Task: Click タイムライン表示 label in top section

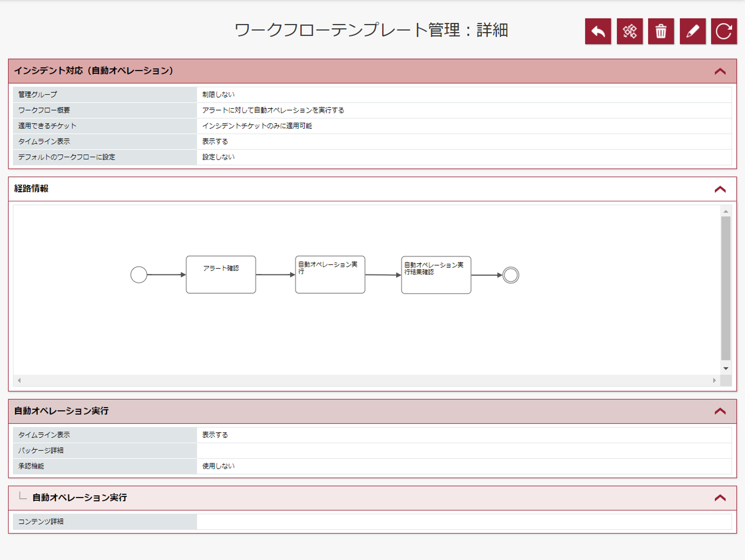Action: (x=44, y=141)
